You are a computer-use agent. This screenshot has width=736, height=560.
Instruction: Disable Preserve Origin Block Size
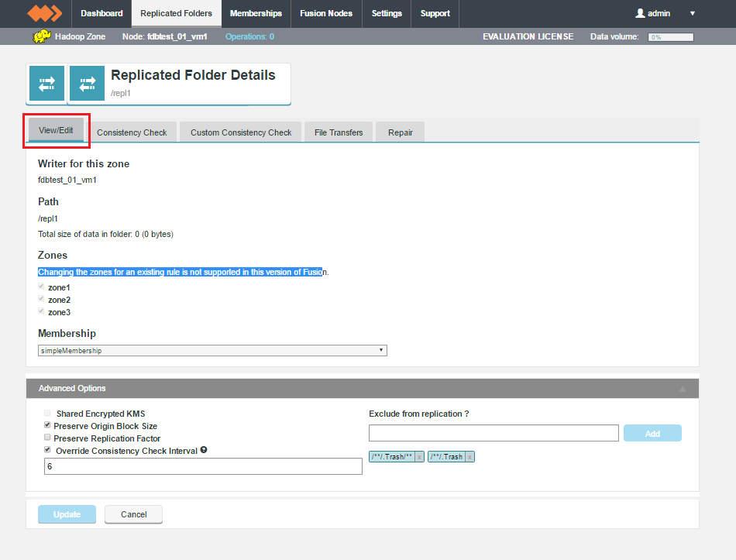(47, 424)
